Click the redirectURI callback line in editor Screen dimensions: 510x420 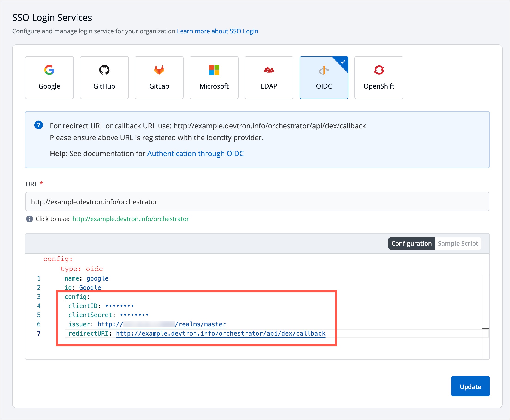click(220, 334)
